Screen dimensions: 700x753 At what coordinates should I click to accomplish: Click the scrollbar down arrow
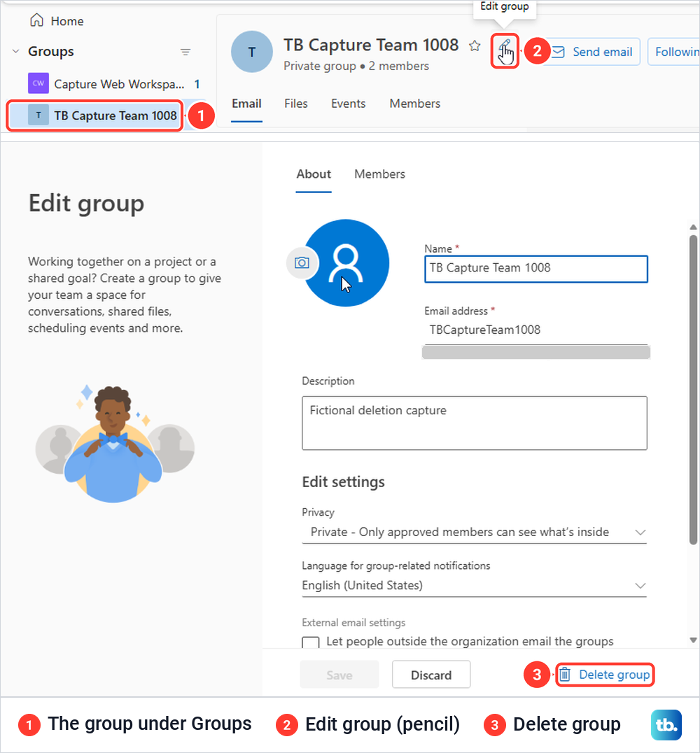point(693,640)
